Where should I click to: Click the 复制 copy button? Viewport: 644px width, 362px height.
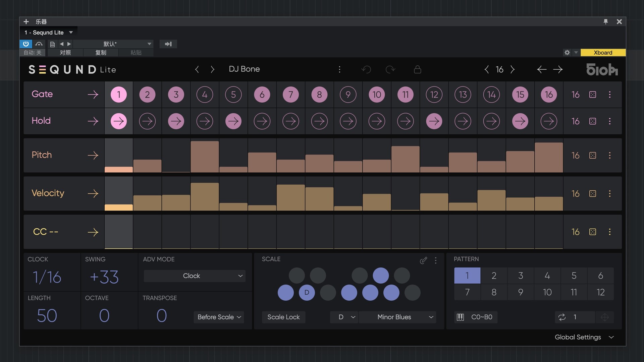click(x=101, y=53)
